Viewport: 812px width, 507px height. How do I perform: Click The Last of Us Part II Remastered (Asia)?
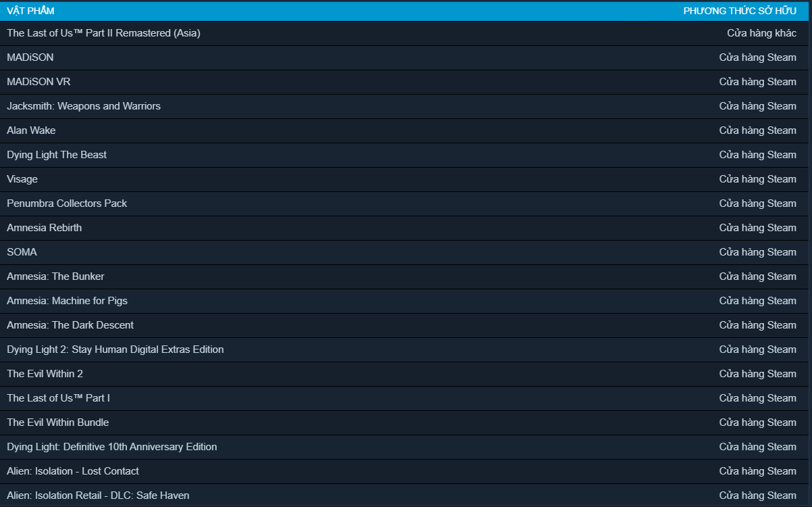[103, 33]
